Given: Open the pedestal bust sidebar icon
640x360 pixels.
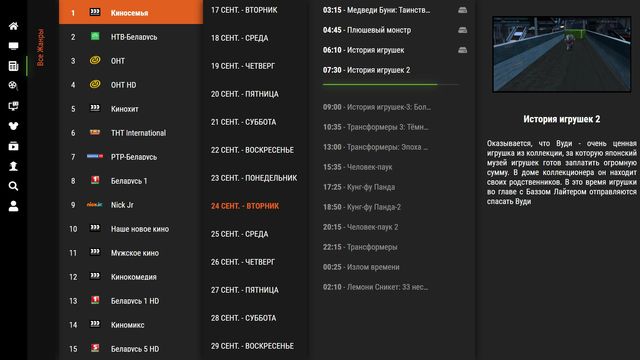Looking at the screenshot, I should click(x=13, y=166).
